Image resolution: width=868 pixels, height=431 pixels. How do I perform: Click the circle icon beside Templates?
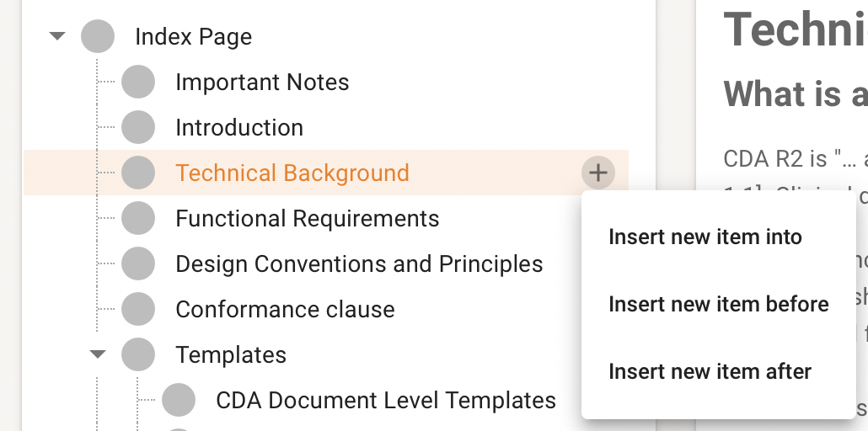click(x=138, y=355)
